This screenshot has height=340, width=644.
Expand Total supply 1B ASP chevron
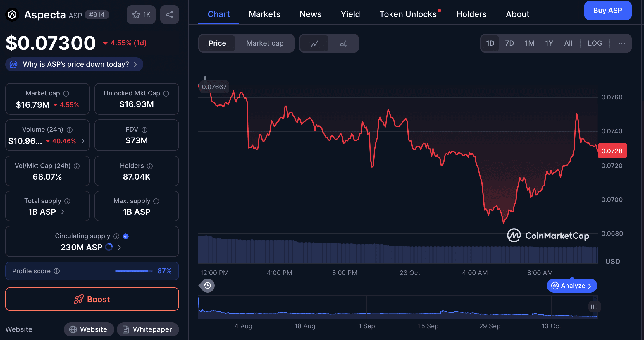click(63, 212)
